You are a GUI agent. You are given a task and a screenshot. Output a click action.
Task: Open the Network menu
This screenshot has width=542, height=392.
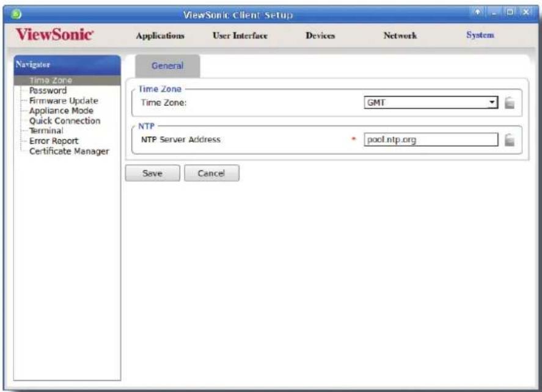tap(400, 35)
